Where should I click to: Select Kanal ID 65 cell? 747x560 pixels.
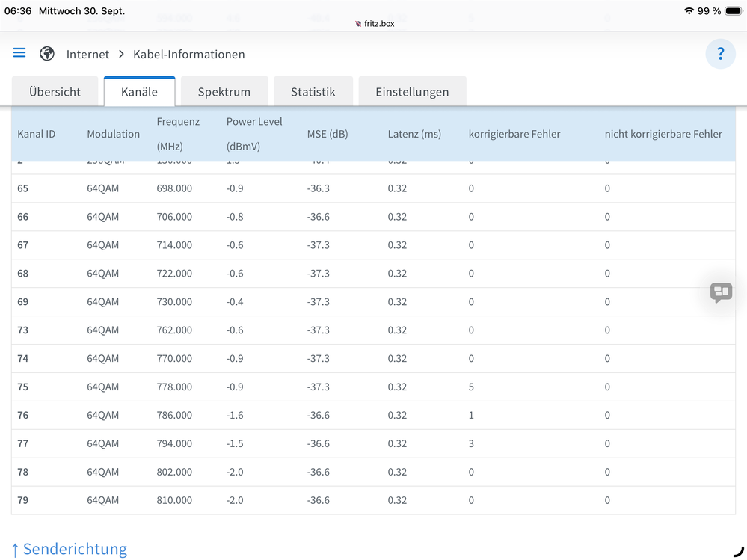[x=23, y=188]
